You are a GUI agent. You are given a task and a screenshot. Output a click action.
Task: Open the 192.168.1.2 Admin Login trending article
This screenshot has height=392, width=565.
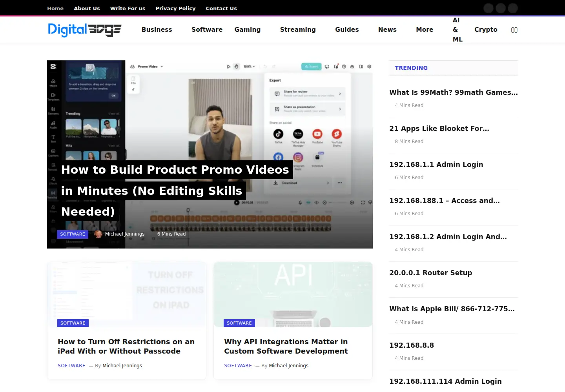[x=448, y=237]
